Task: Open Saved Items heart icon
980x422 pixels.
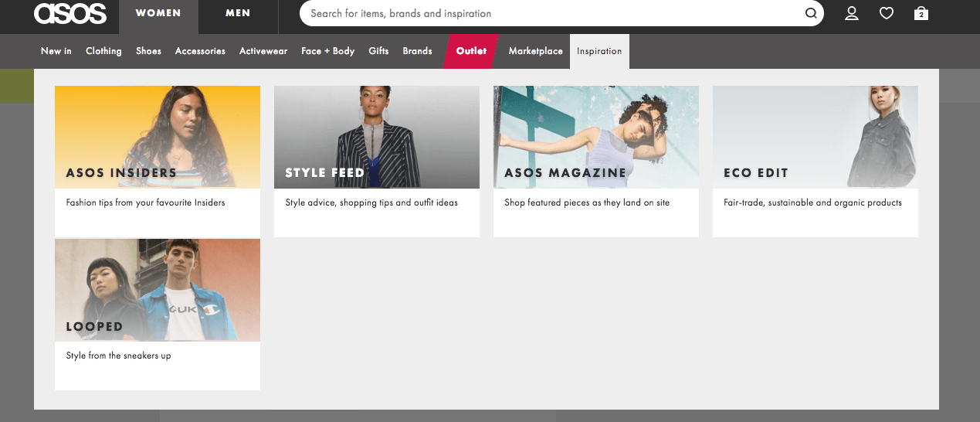Action: coord(887,13)
